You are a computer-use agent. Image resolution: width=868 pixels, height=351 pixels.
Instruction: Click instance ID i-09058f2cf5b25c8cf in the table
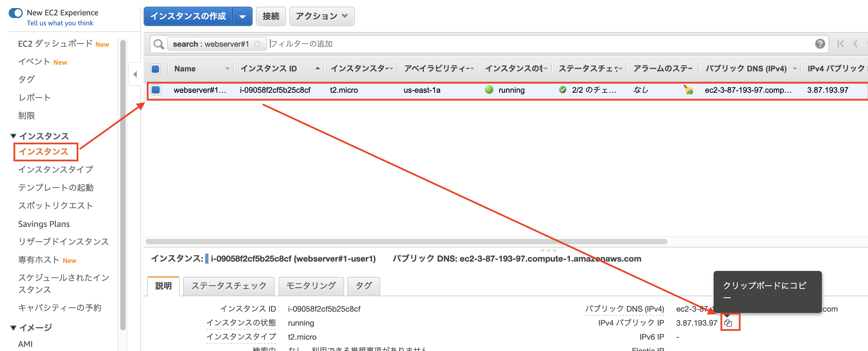pyautogui.click(x=275, y=90)
